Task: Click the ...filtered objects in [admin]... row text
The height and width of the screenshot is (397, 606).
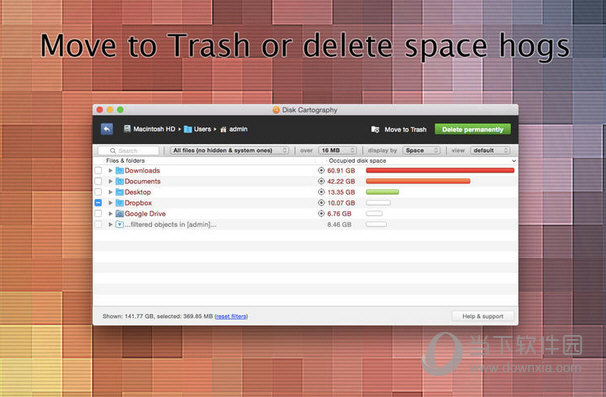Action: [170, 225]
